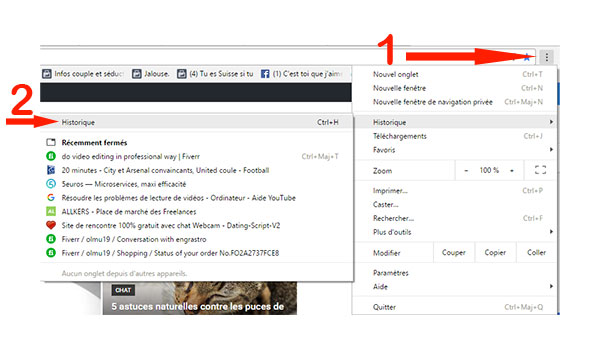Open Téléchargements menu item
Viewport: 600px width, 360px height.
455,136
